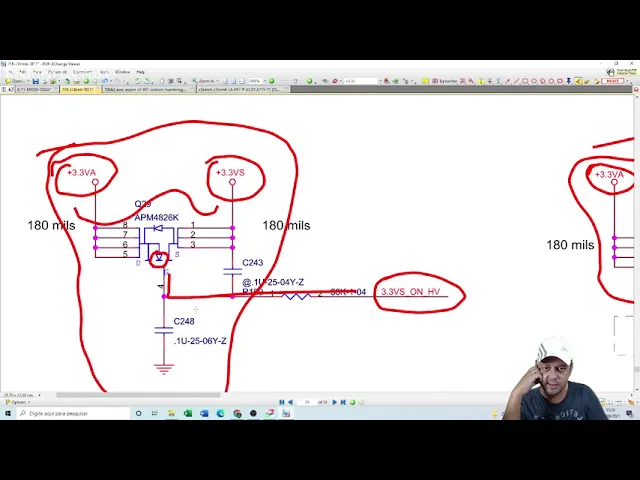
Task: Click the Print icon in the toolbar
Action: (45, 81)
